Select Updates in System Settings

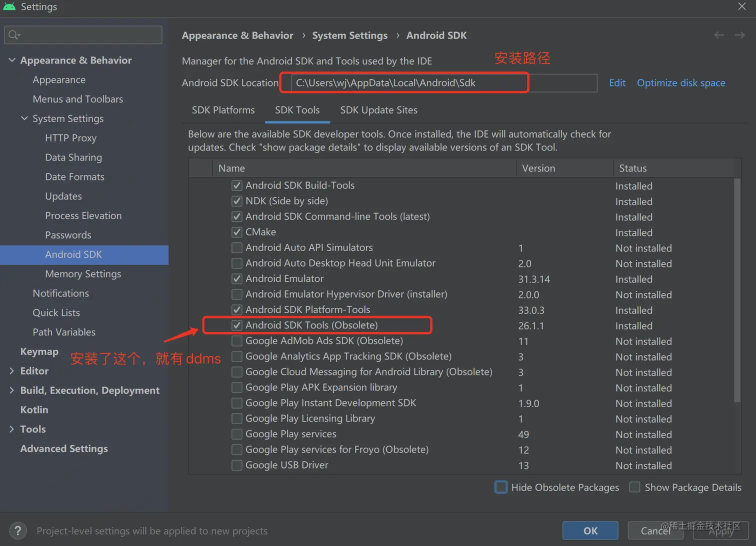point(63,196)
